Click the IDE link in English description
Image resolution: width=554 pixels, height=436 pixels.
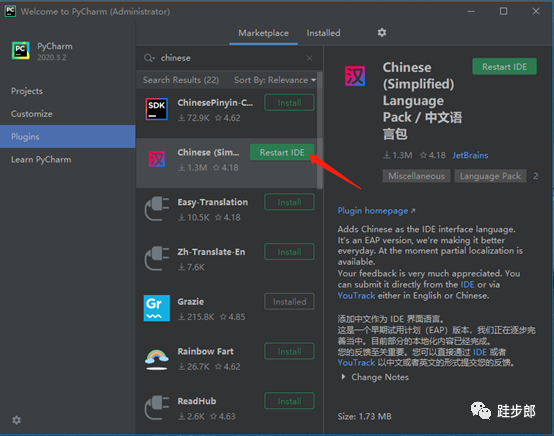467,284
